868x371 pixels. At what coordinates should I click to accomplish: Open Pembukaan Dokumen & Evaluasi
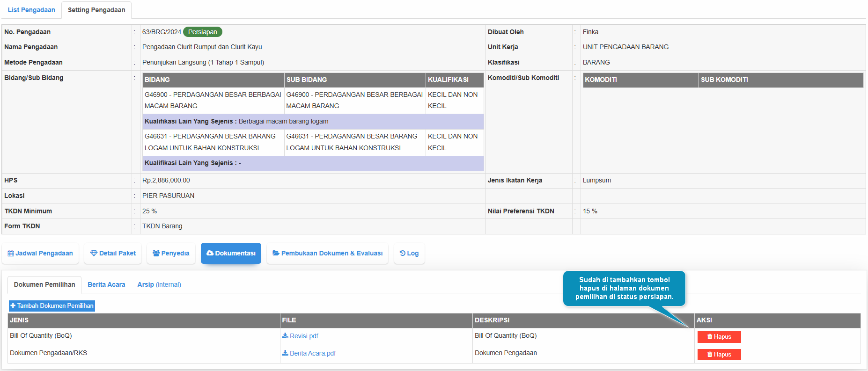pyautogui.click(x=327, y=253)
